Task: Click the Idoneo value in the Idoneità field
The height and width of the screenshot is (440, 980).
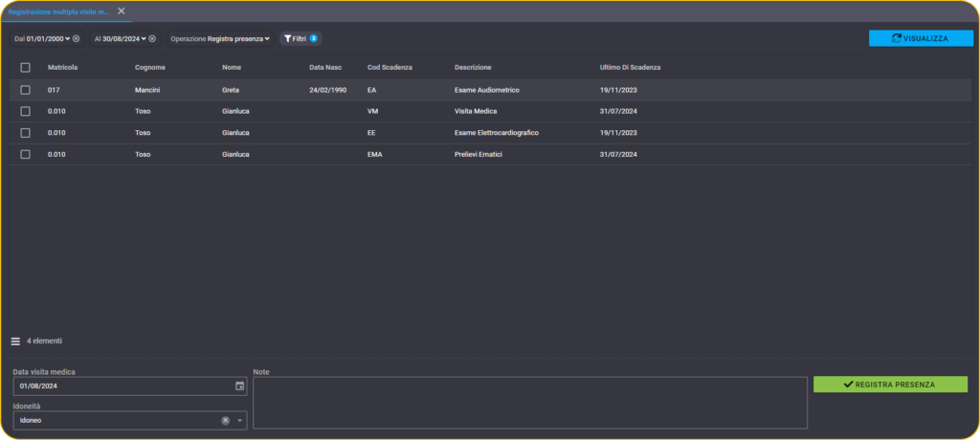Action: 31,421
